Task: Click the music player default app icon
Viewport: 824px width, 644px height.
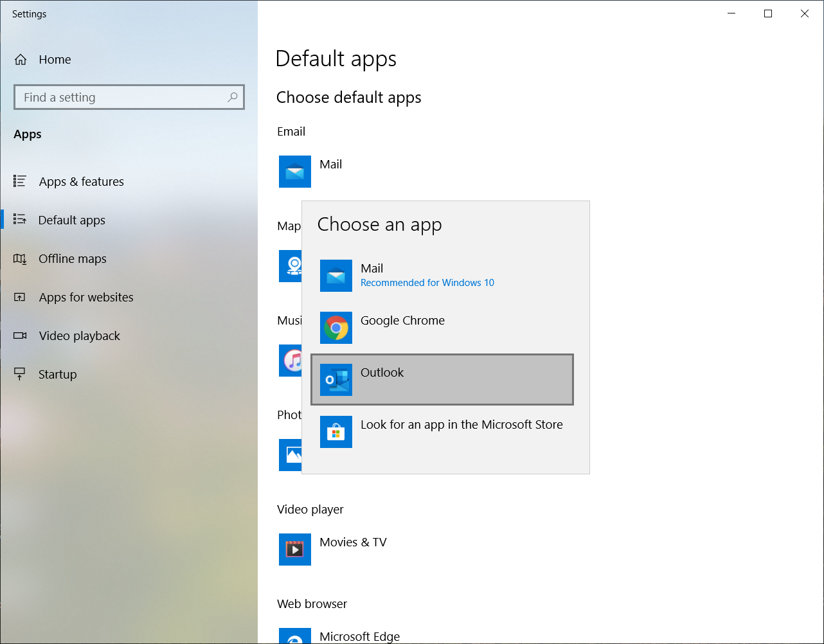Action: pyautogui.click(x=290, y=361)
